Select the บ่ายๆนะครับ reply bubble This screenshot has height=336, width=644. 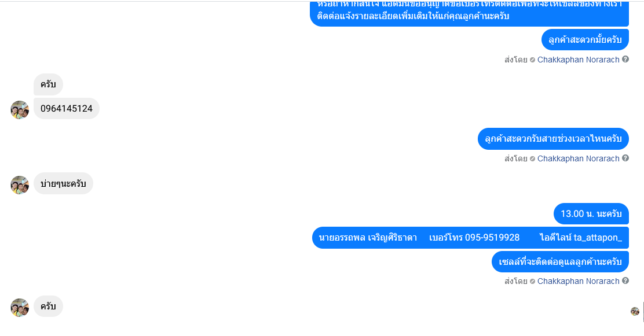point(63,183)
